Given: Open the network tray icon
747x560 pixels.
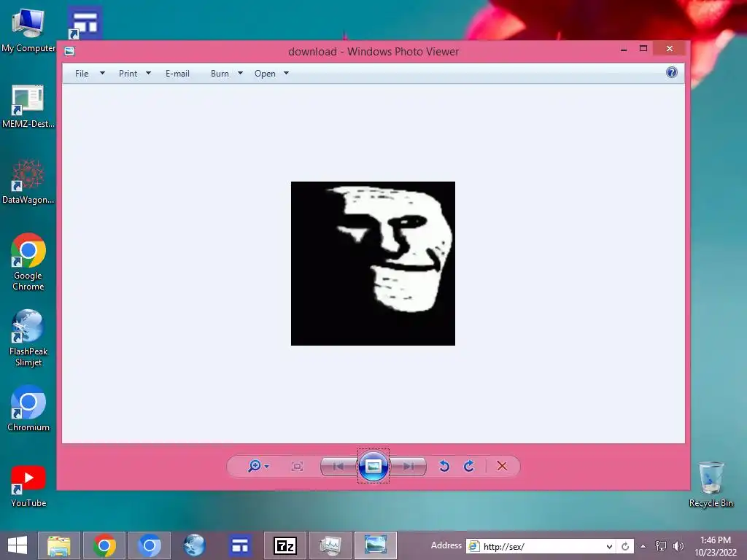Looking at the screenshot, I should click(x=661, y=546).
